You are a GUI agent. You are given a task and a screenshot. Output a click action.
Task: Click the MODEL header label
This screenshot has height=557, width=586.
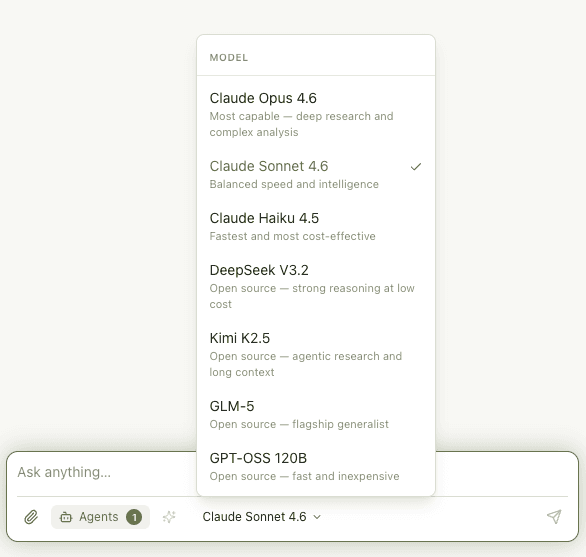(229, 58)
